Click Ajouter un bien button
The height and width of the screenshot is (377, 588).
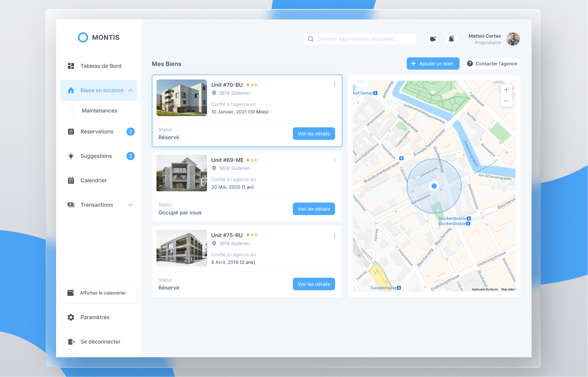(433, 64)
